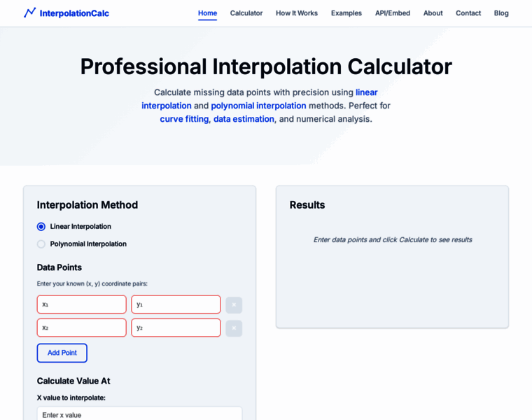
Task: Open the Examples nav link
Action: coord(346,13)
